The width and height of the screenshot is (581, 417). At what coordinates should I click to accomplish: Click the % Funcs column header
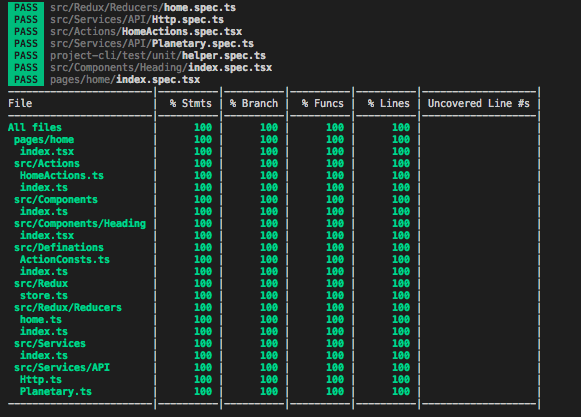(322, 103)
